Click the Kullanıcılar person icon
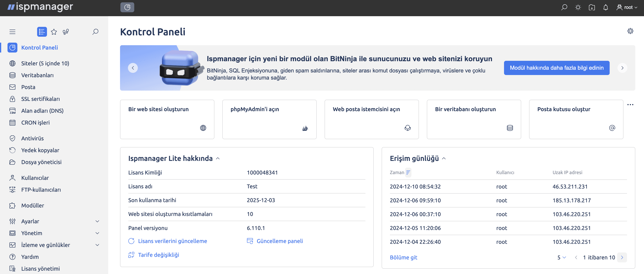The width and height of the screenshot is (644, 274). 12,178
